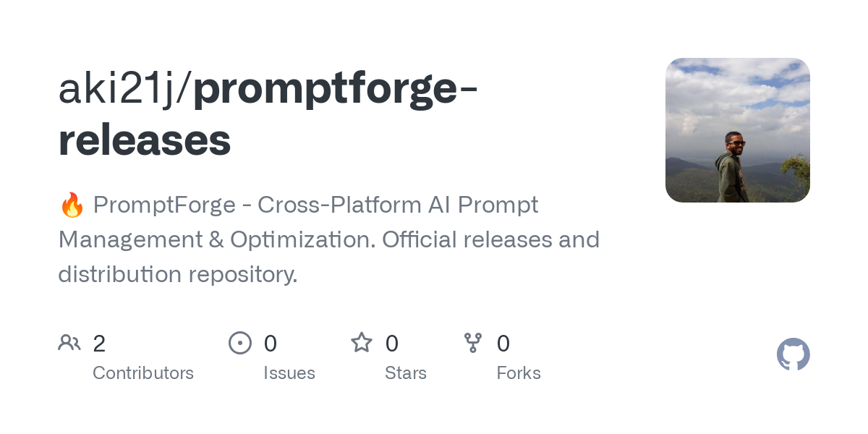Screen dimensions: 868x434
Task: Select the Contributors label
Action: point(143,373)
